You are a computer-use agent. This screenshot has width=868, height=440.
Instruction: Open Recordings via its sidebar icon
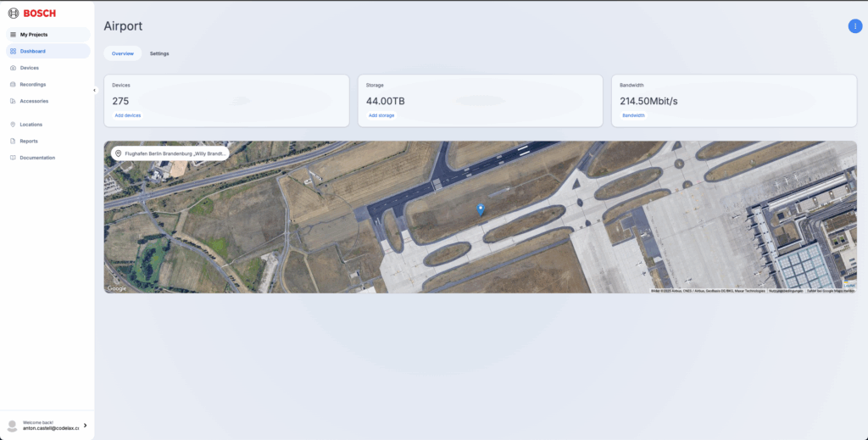tap(13, 84)
